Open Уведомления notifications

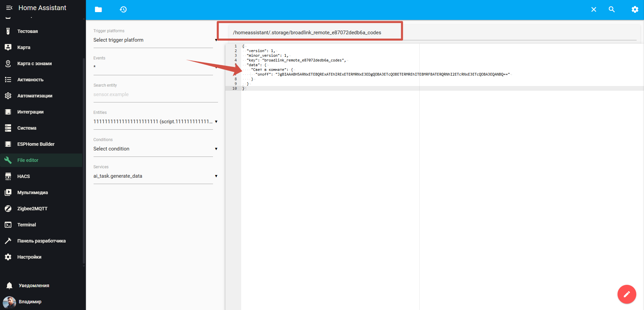pos(34,285)
